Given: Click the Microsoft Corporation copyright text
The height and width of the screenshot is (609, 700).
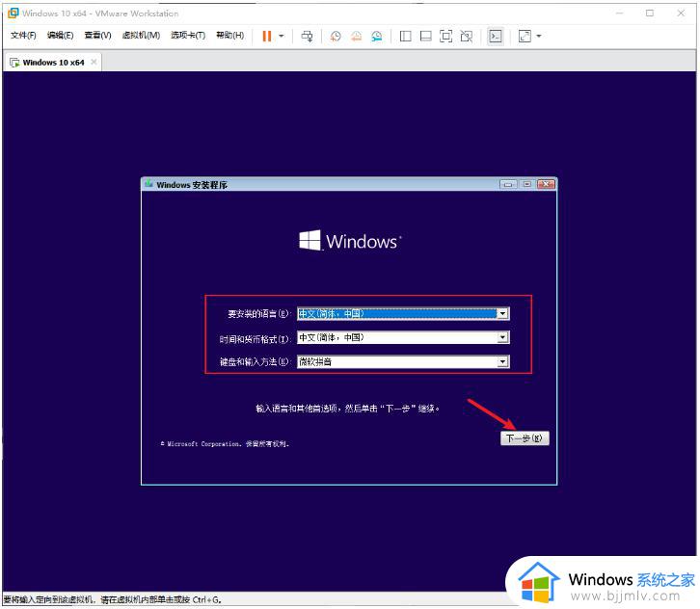Looking at the screenshot, I should coord(225,444).
